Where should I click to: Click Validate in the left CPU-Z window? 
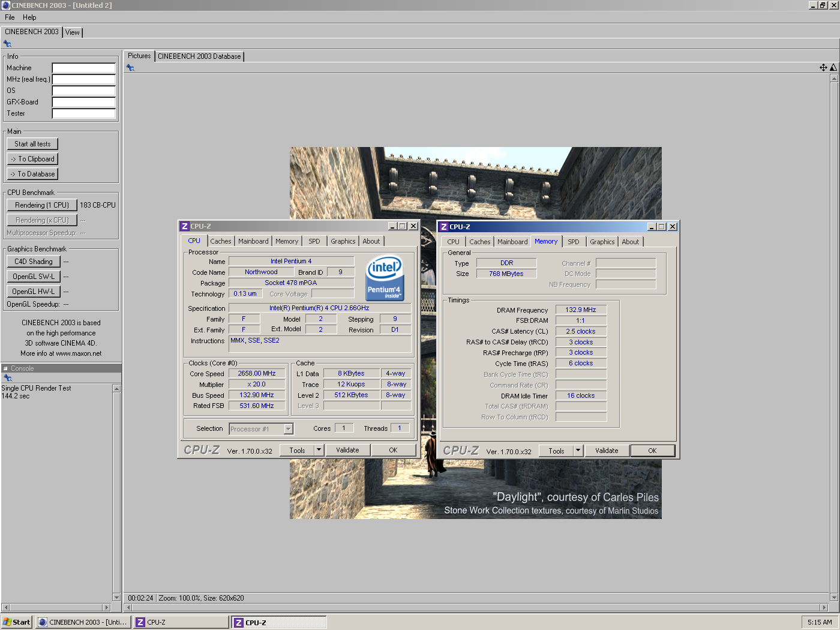point(347,450)
